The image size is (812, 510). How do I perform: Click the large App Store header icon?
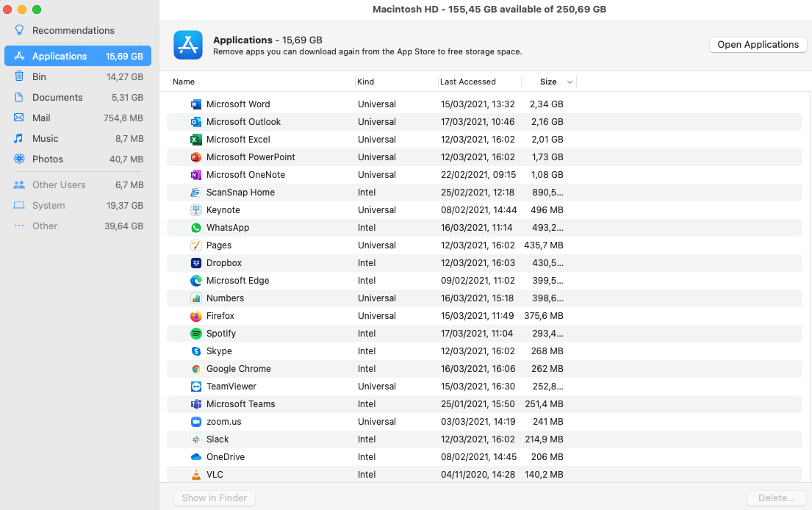(188, 45)
